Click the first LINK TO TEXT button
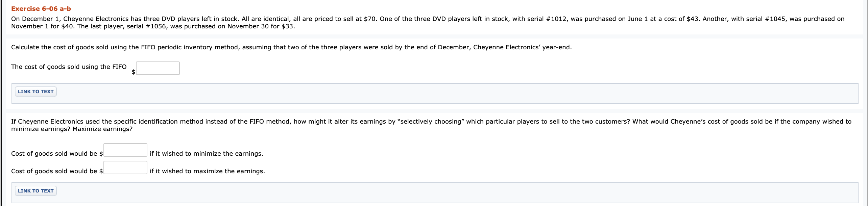The image size is (868, 206). [x=35, y=91]
